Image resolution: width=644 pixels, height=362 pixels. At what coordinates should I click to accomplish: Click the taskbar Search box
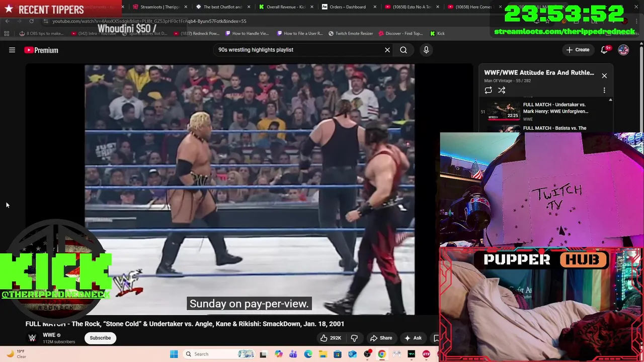point(219,354)
